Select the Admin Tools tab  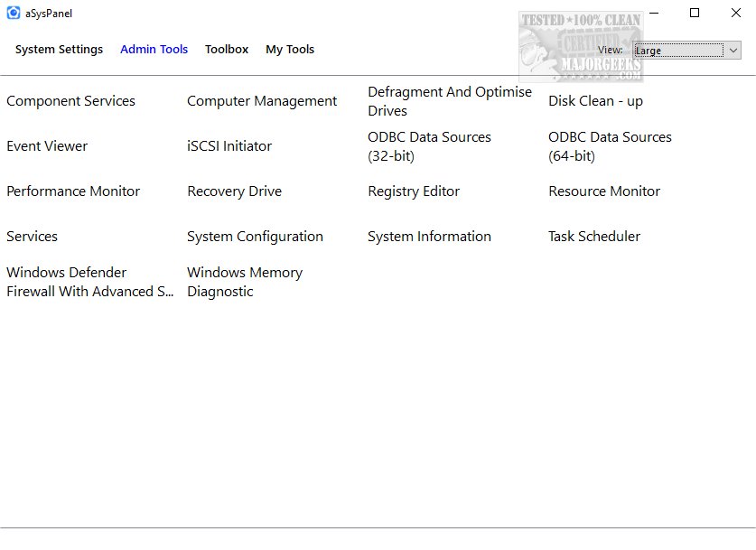[x=154, y=50]
